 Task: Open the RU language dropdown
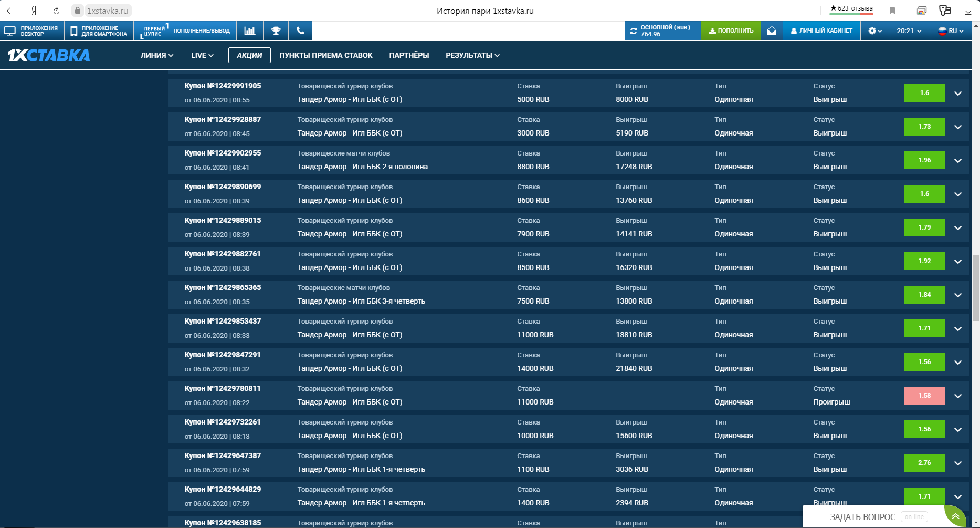951,31
